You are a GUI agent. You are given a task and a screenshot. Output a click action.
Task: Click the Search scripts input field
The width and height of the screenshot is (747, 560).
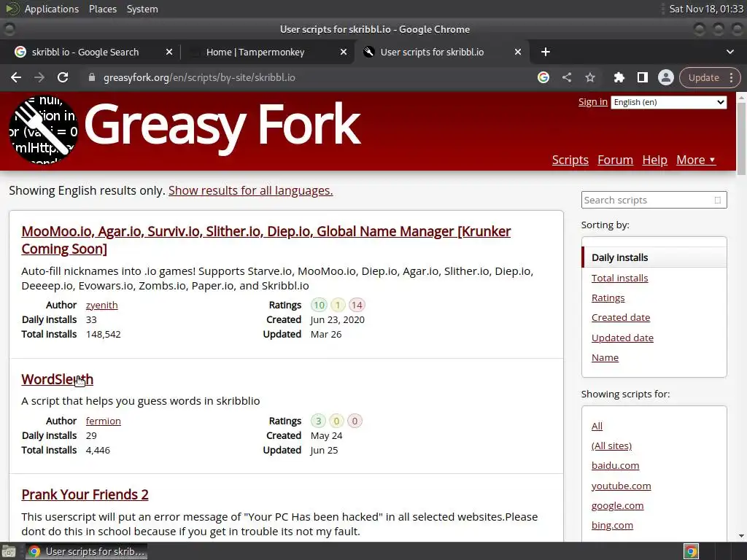pyautogui.click(x=654, y=200)
